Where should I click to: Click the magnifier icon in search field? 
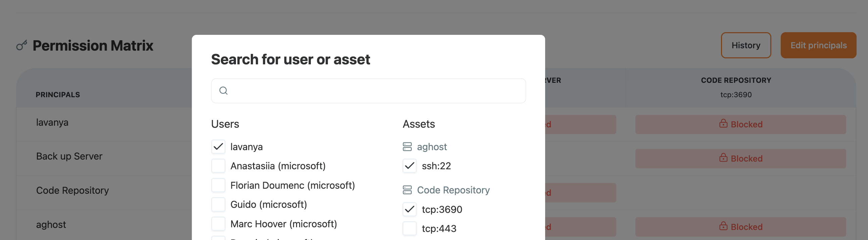(x=224, y=91)
